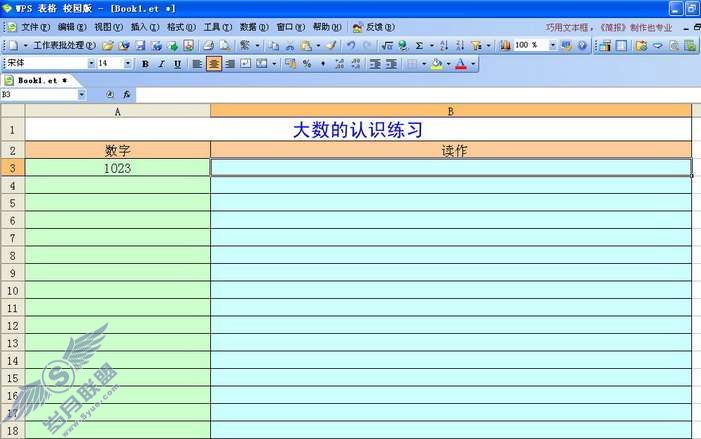Open the 插入 menu

pyautogui.click(x=145, y=27)
